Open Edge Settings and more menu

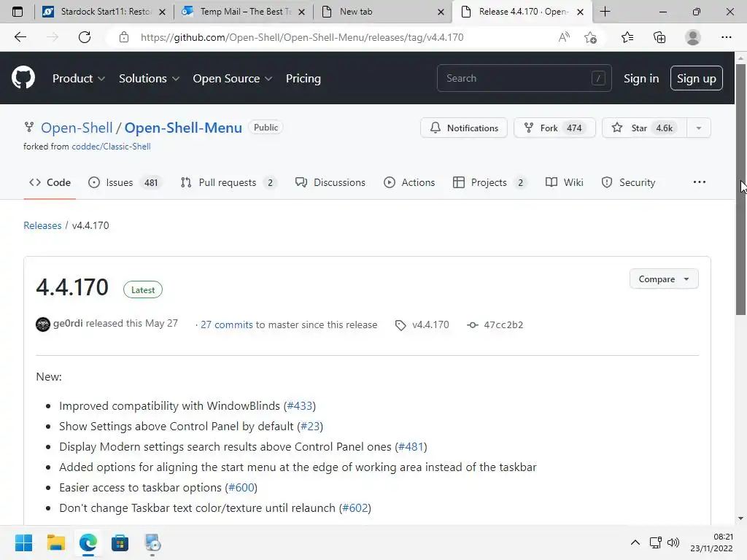click(x=726, y=37)
